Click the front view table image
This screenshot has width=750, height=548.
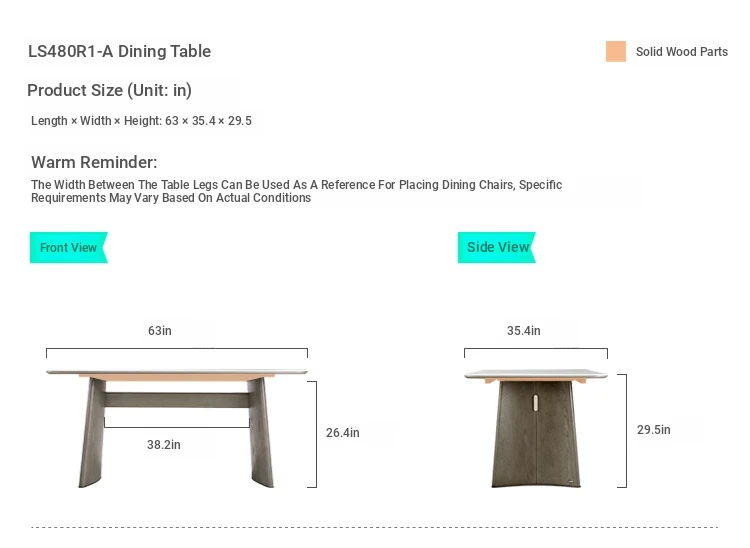point(177,425)
